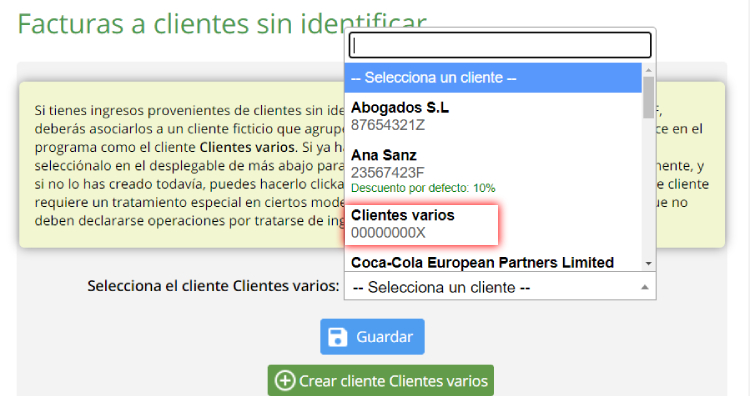
Task: Click Crear cliente Clientes varios button
Action: [381, 381]
